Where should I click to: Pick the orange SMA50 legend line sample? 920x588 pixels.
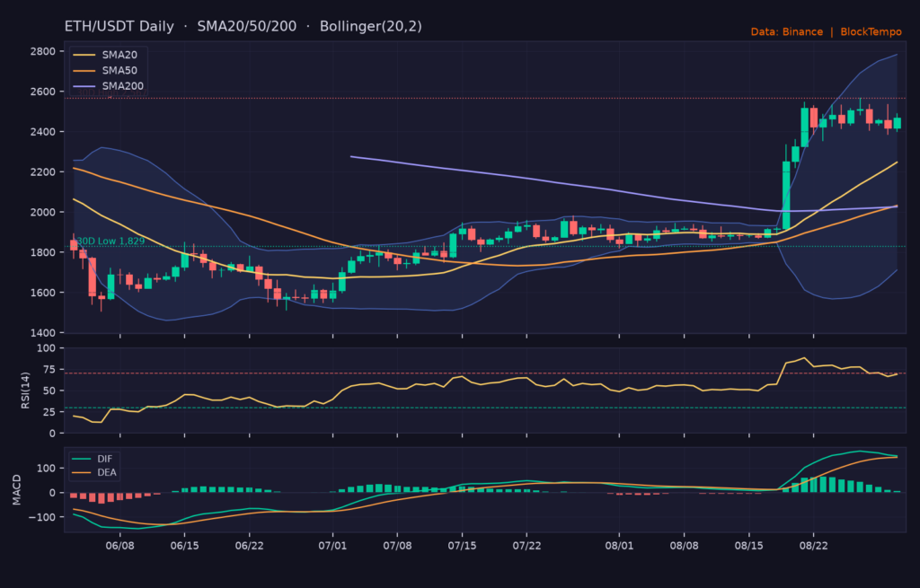(84, 71)
